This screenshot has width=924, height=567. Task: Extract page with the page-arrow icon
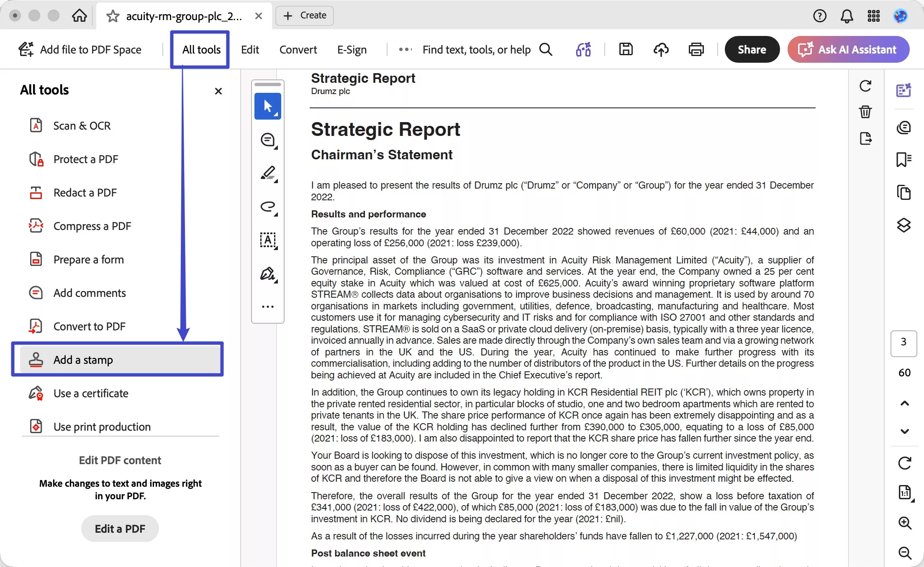click(x=865, y=138)
